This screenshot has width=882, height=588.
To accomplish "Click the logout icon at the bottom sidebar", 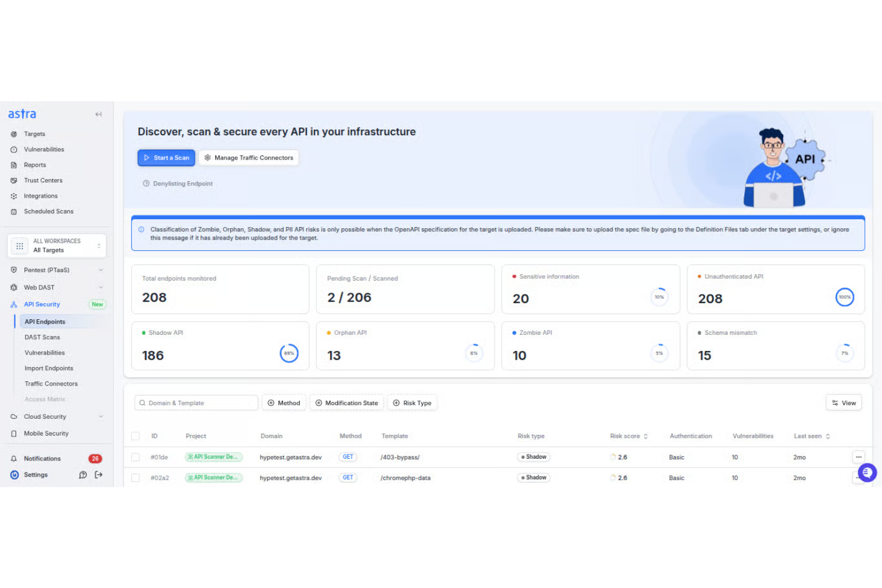I will coord(98,474).
